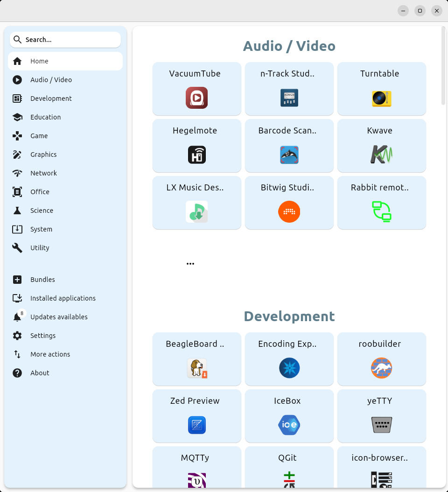
Task: Switch to the Graphics category
Action: pyautogui.click(x=43, y=155)
